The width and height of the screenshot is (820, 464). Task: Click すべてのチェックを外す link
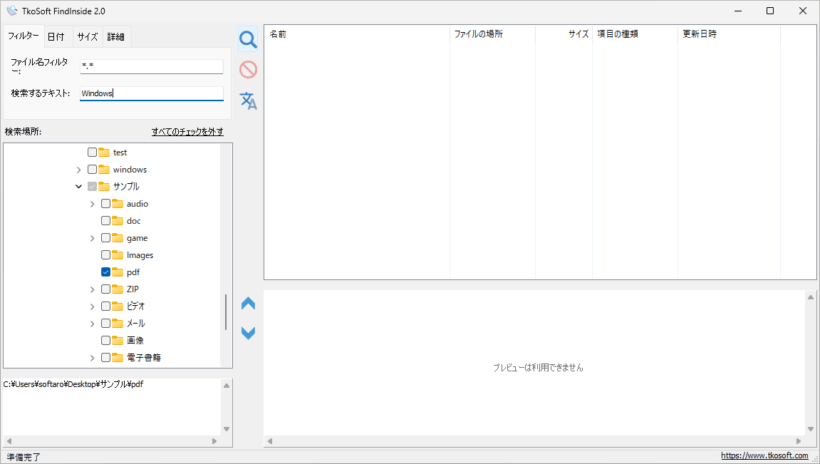(187, 131)
